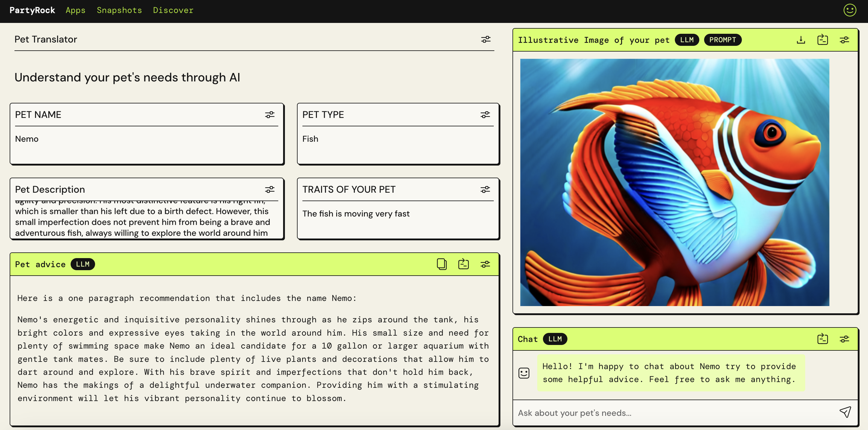Open Pet Translator title settings icon
Image resolution: width=868 pixels, height=430 pixels.
click(x=486, y=40)
